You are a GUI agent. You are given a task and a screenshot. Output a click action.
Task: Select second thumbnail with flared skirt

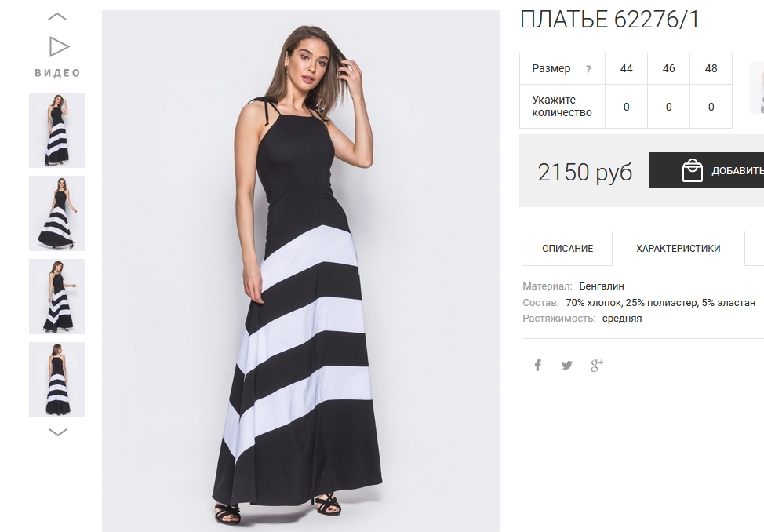coord(57,213)
